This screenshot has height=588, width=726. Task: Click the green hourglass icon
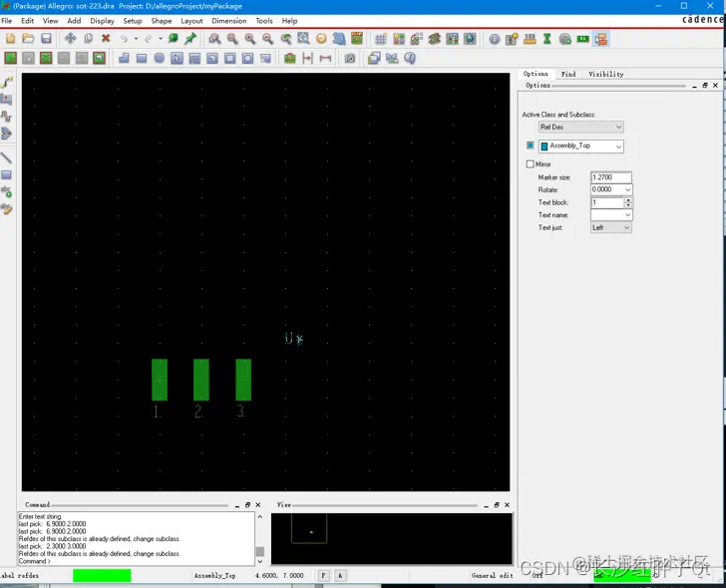pyautogui.click(x=546, y=39)
